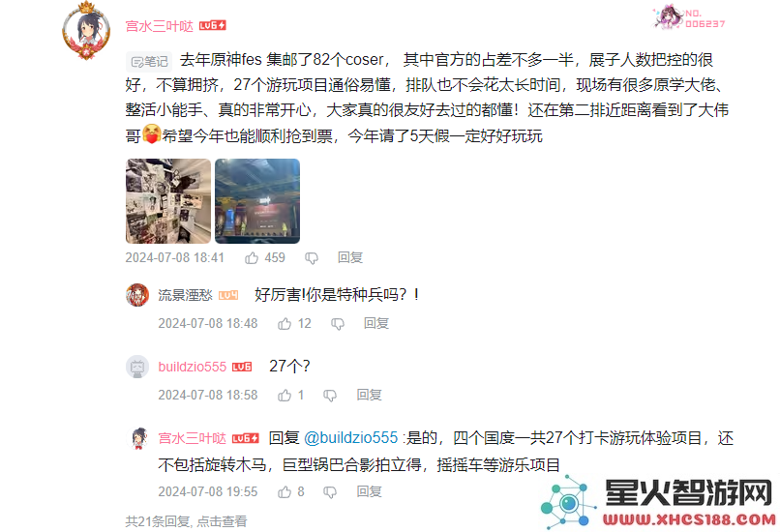
Task: Dislike buildzio555's reply
Action: [330, 396]
